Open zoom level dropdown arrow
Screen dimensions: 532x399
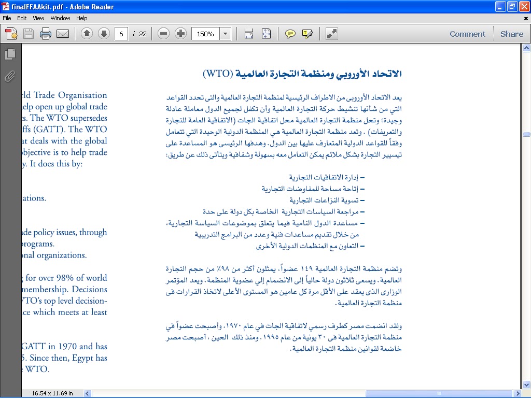[225, 34]
